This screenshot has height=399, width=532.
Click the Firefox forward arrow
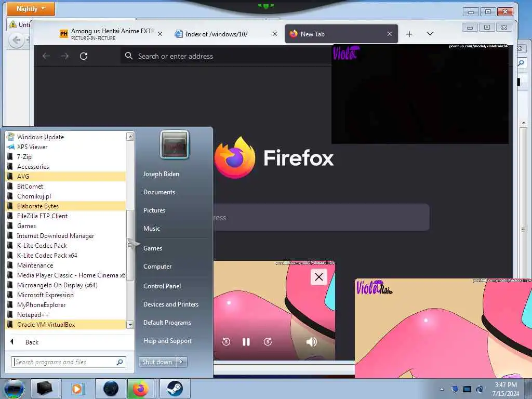click(65, 56)
